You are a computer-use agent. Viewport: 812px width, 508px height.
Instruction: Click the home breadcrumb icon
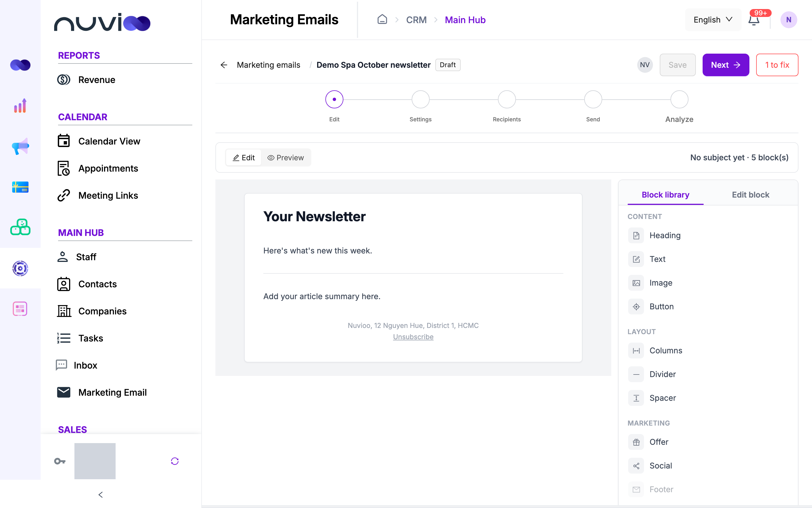[x=382, y=19]
